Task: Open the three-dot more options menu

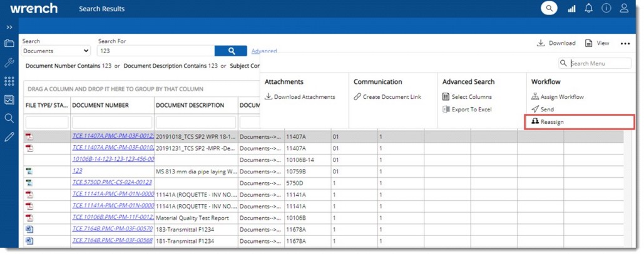Action: click(625, 44)
